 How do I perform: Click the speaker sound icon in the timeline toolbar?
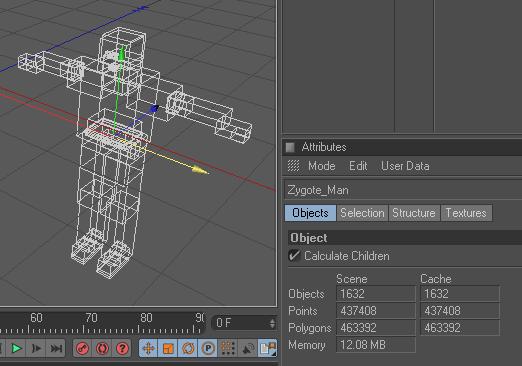point(248,348)
